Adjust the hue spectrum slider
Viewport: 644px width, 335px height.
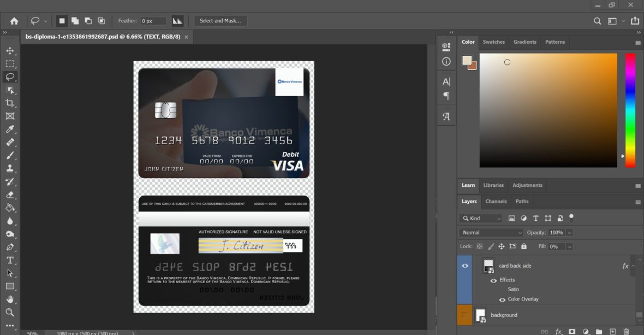click(x=630, y=110)
